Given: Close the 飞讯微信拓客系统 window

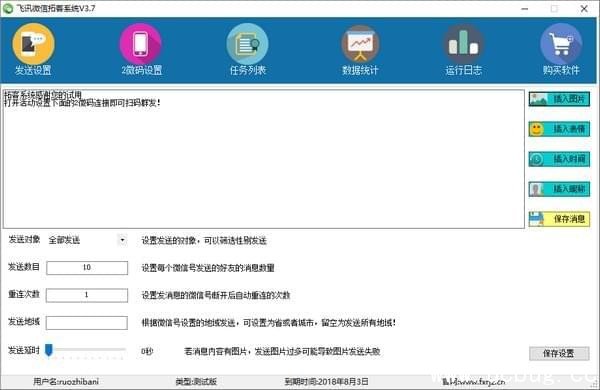Looking at the screenshot, I should click(584, 8).
